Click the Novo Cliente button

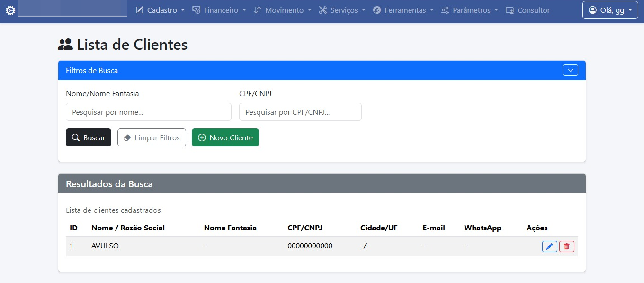pyautogui.click(x=225, y=137)
